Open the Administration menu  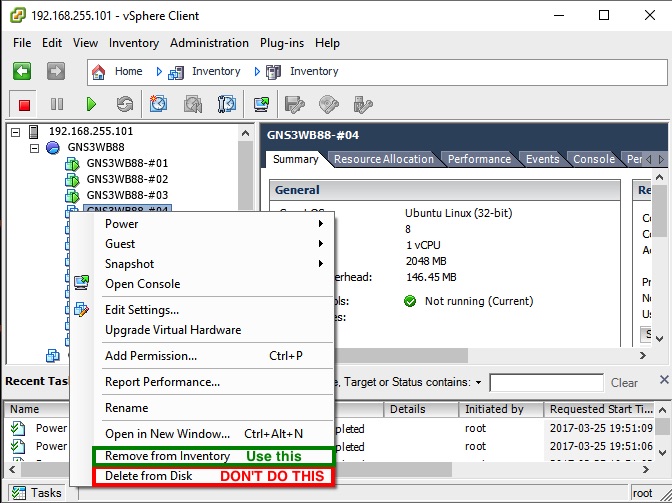tap(209, 43)
